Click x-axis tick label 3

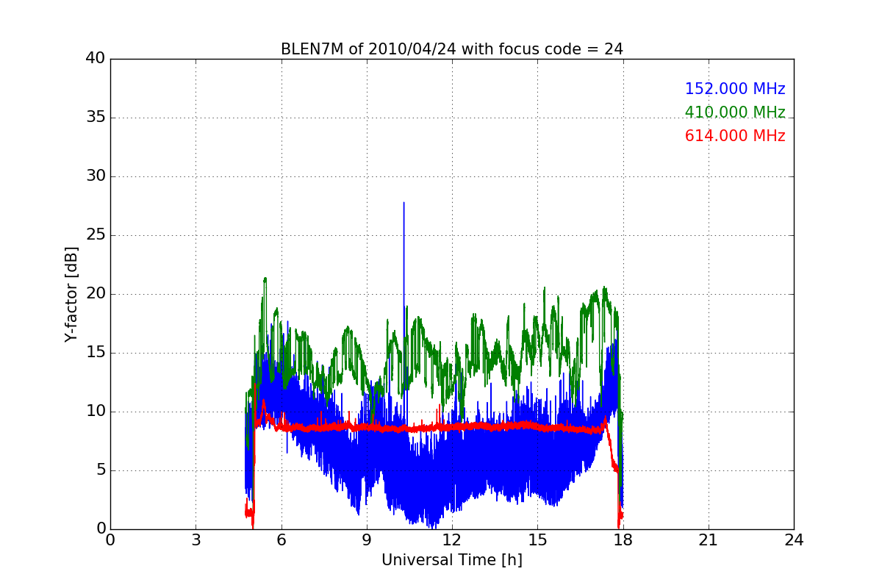(x=196, y=540)
